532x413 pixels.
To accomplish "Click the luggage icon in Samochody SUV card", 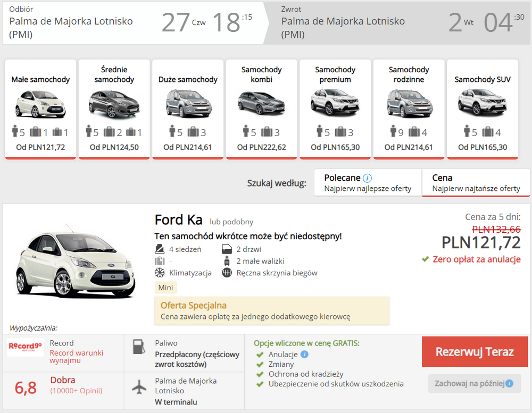I will coord(488,131).
